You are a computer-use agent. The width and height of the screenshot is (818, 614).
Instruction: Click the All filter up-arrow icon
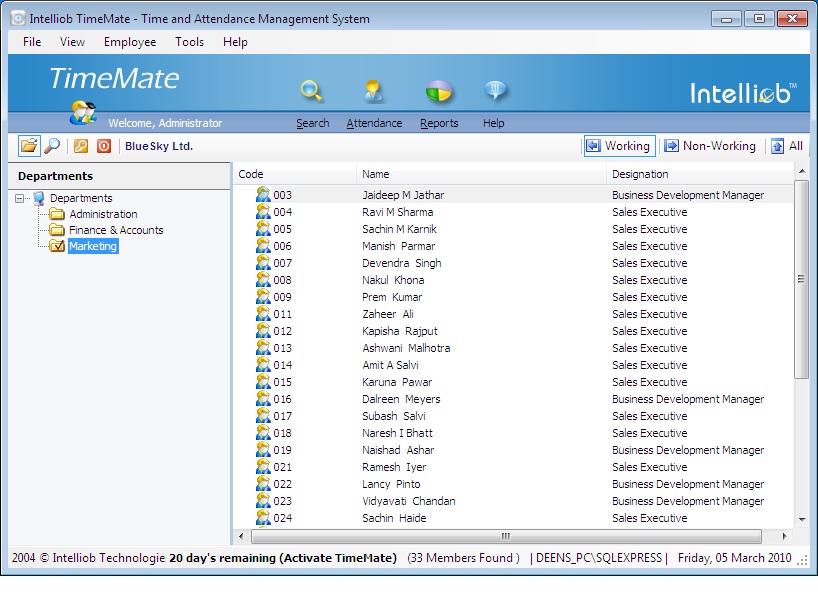[777, 146]
